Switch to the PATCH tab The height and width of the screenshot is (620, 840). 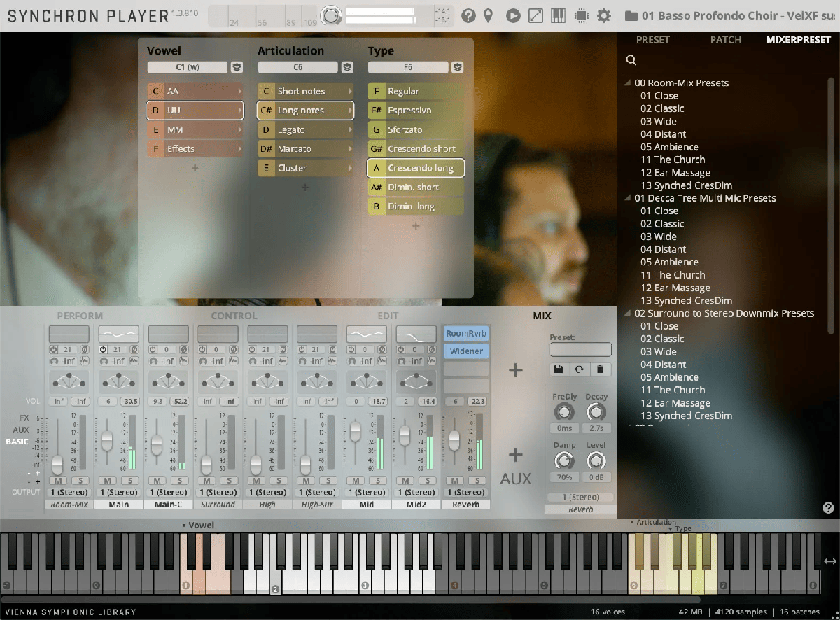point(725,40)
